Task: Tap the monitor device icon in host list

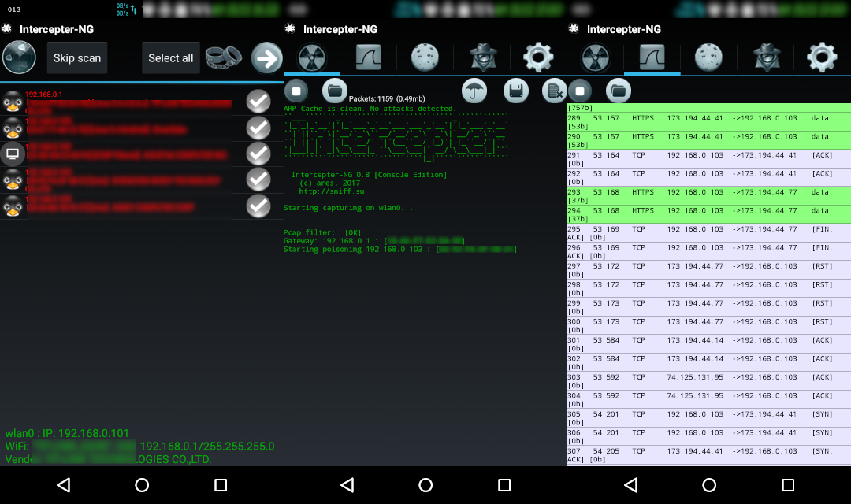Action: 13,154
